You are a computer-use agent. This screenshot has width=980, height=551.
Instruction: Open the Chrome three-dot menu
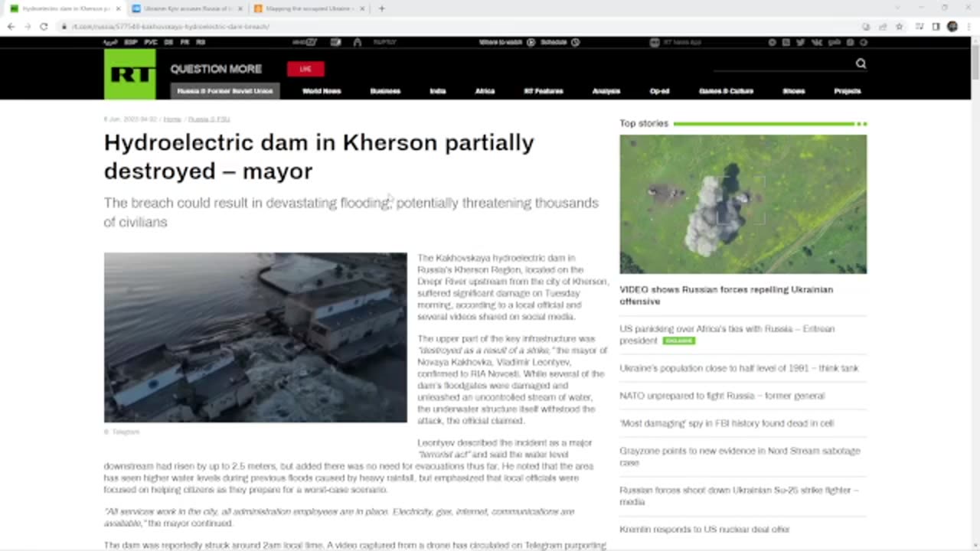[969, 26]
